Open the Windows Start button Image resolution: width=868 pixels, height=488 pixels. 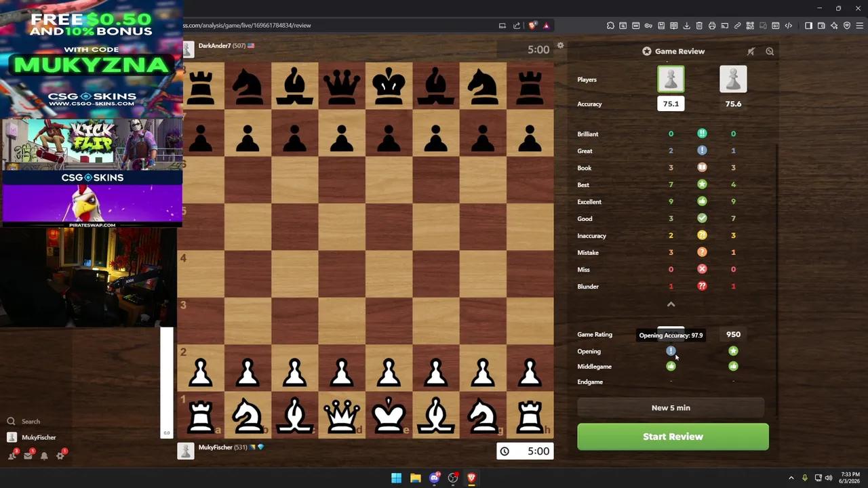(x=397, y=478)
